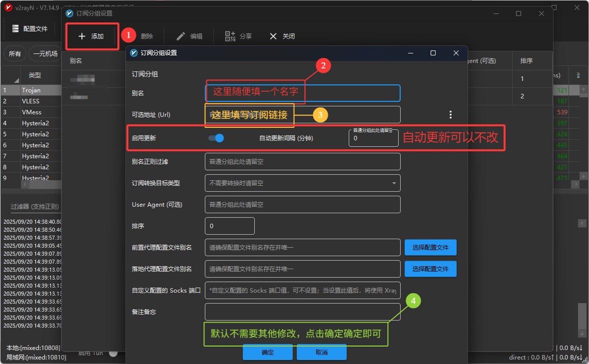Click the 编辑 pencil icon

[181, 36]
